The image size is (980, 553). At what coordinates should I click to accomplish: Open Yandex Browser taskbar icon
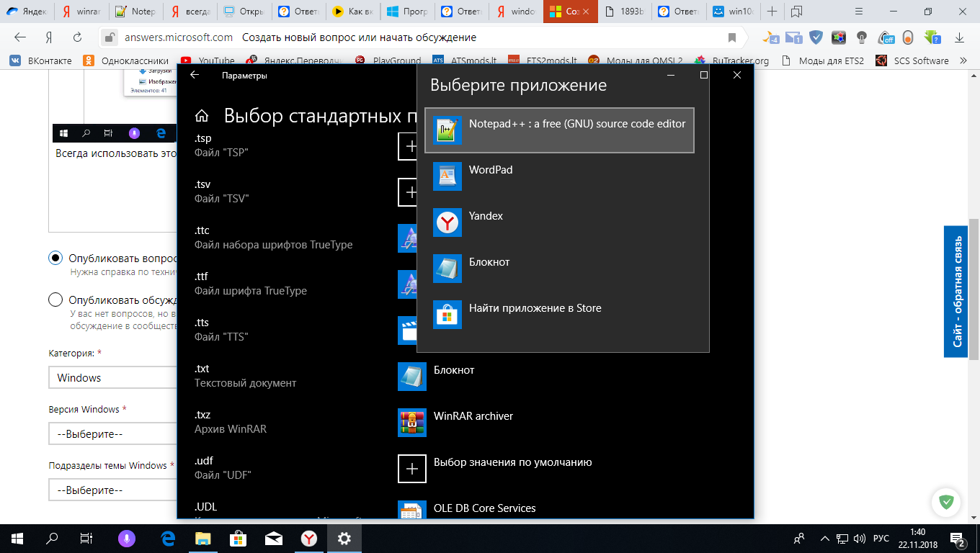pyautogui.click(x=309, y=539)
